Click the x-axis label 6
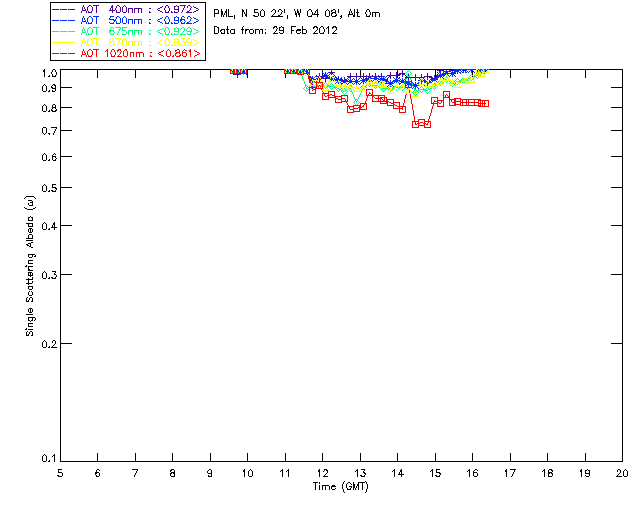The height and width of the screenshot is (512, 640). pos(98,473)
